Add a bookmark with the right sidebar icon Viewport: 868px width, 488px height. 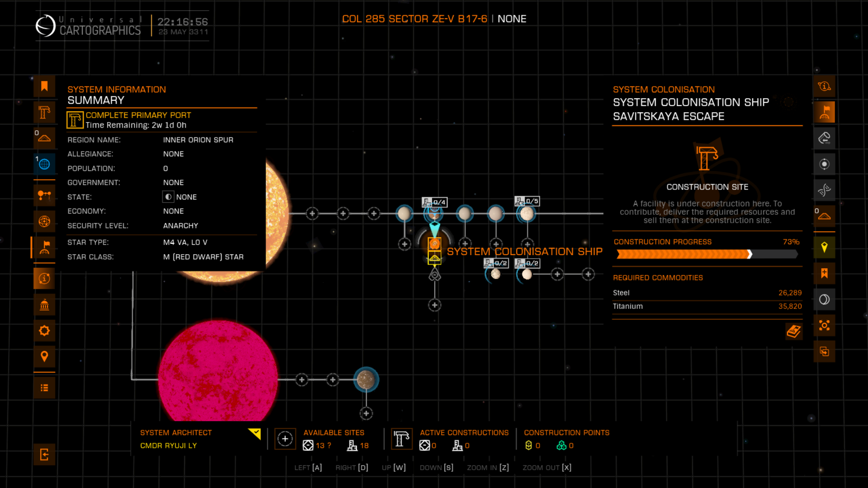point(824,273)
